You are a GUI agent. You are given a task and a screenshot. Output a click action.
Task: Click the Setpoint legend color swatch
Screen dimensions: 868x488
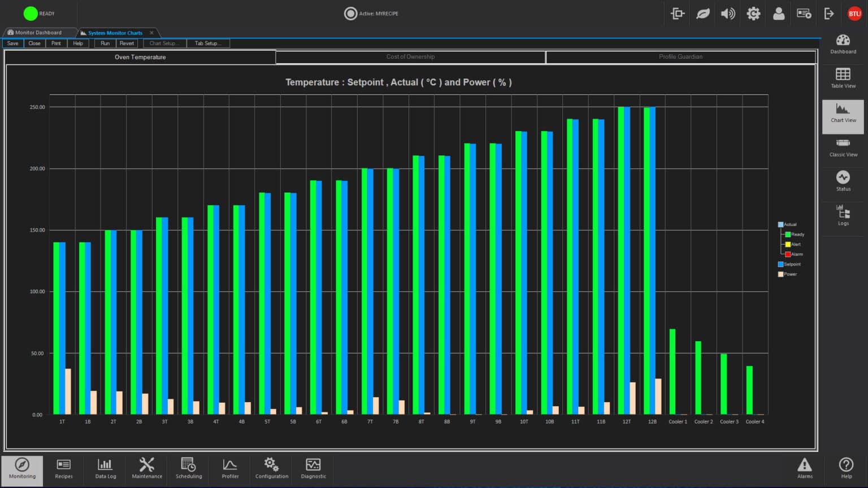pyautogui.click(x=780, y=264)
